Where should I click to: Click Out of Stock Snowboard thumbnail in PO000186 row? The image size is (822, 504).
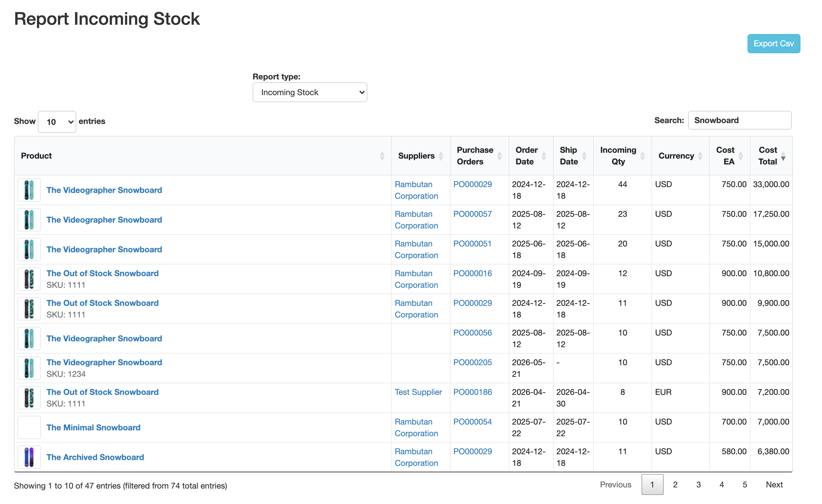pyautogui.click(x=29, y=398)
